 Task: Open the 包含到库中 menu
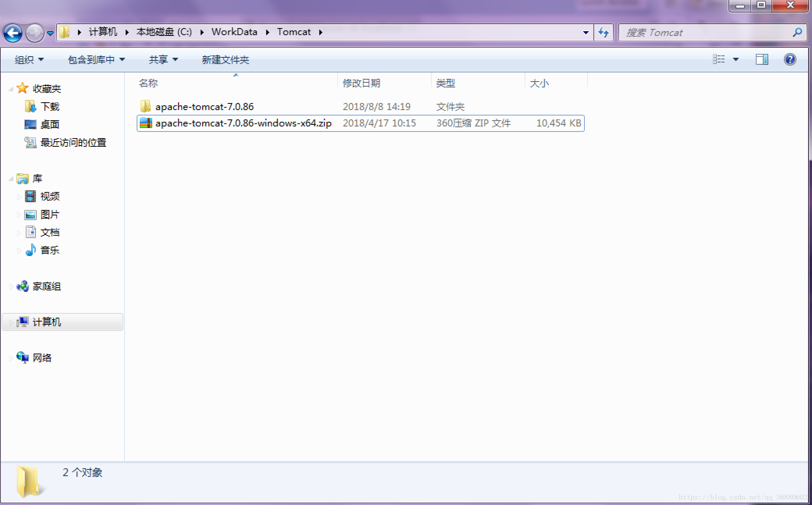click(x=96, y=60)
